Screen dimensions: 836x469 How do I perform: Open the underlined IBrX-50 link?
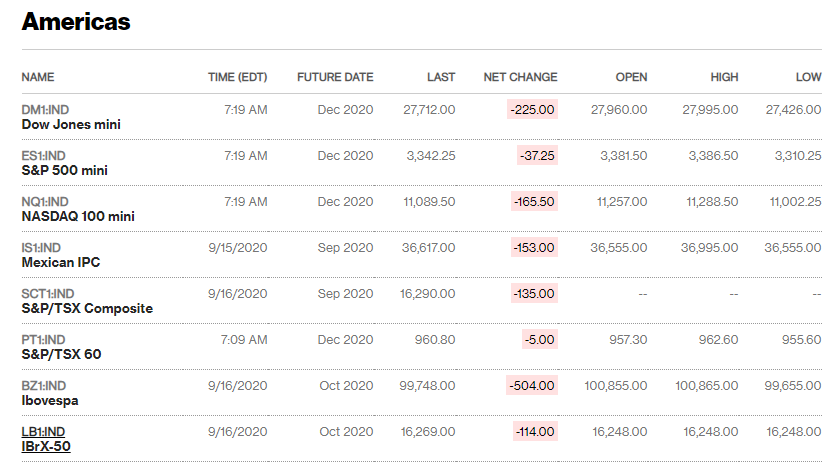click(46, 447)
